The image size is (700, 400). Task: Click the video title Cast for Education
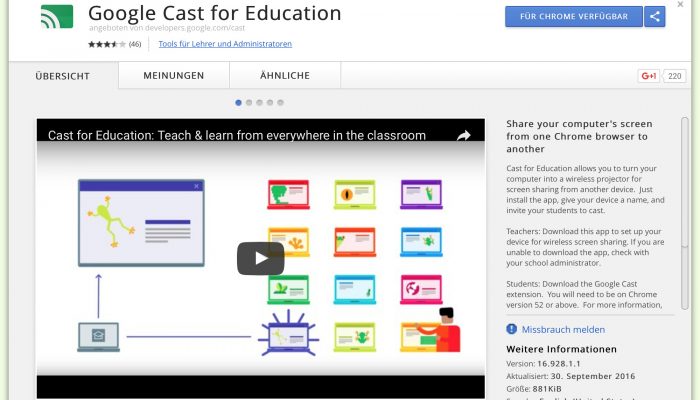237,135
